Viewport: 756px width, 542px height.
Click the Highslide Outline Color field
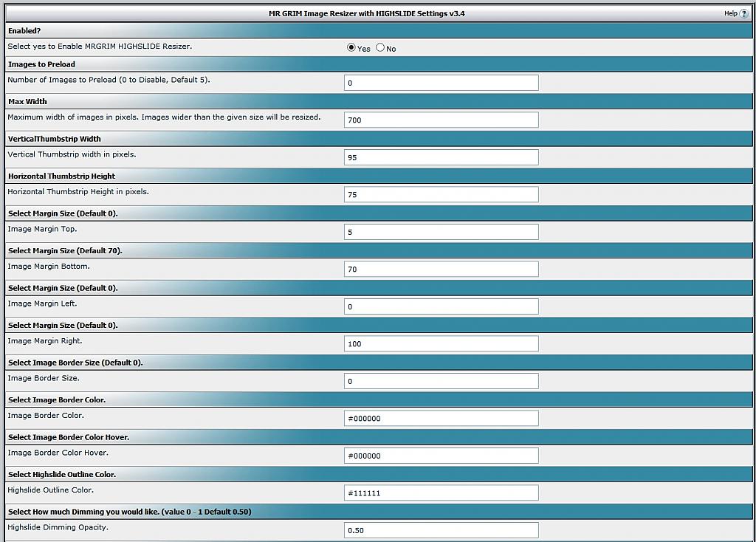point(441,493)
